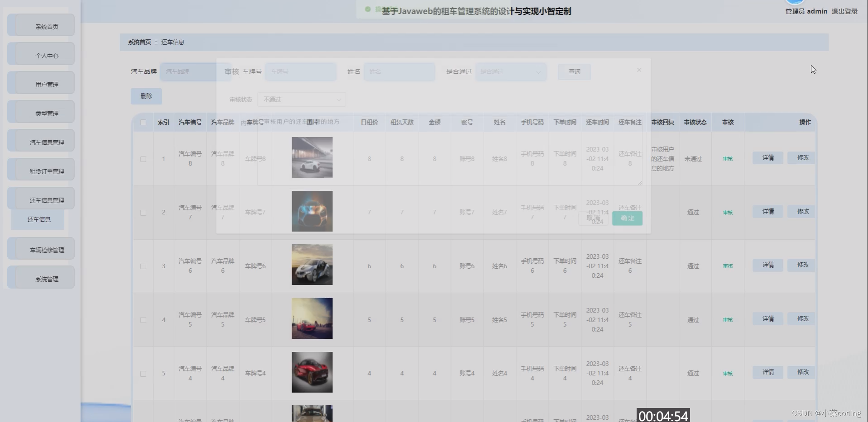Open 详情 for row 4 (车牌号5)
Image resolution: width=868 pixels, height=422 pixels.
pos(768,318)
